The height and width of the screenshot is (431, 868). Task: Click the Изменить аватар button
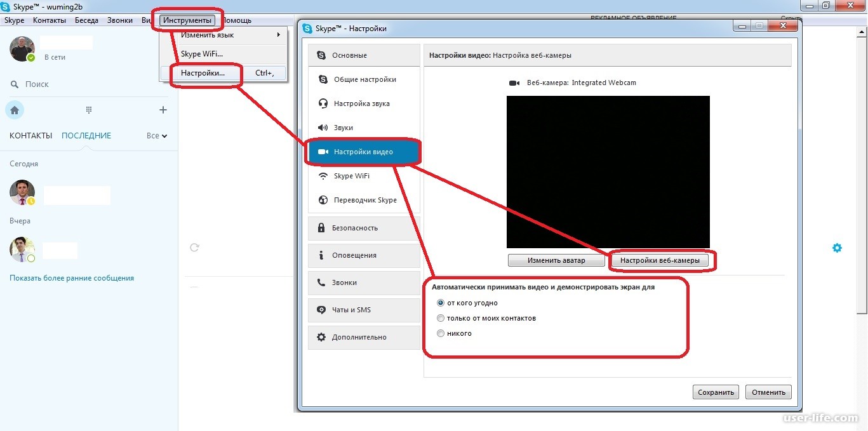(x=556, y=260)
